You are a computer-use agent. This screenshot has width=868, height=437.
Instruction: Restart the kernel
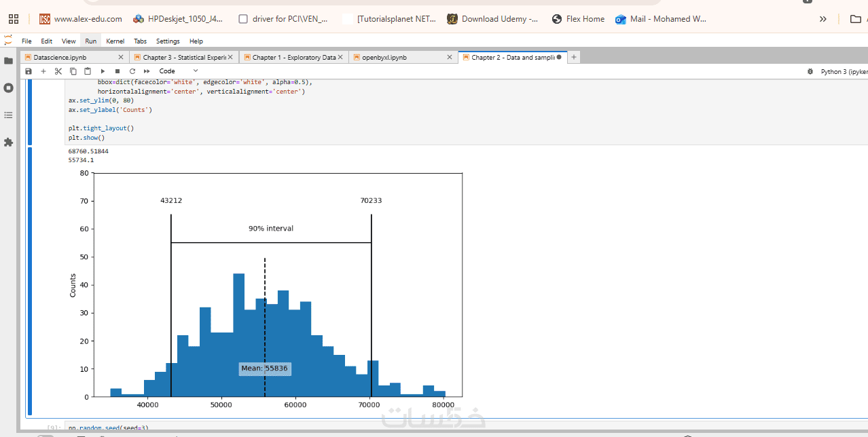132,71
